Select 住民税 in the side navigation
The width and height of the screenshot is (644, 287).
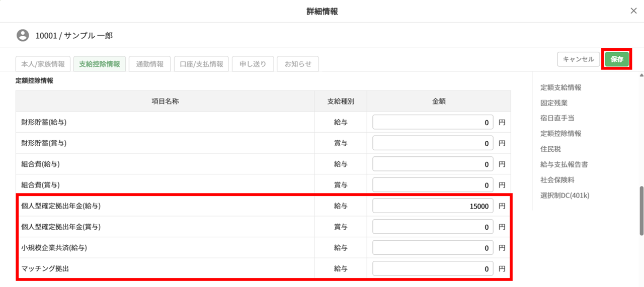pos(550,149)
